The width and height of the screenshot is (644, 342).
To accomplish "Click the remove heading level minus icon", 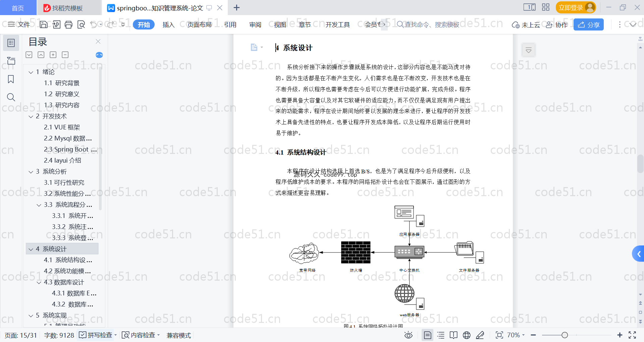I will [x=65, y=55].
